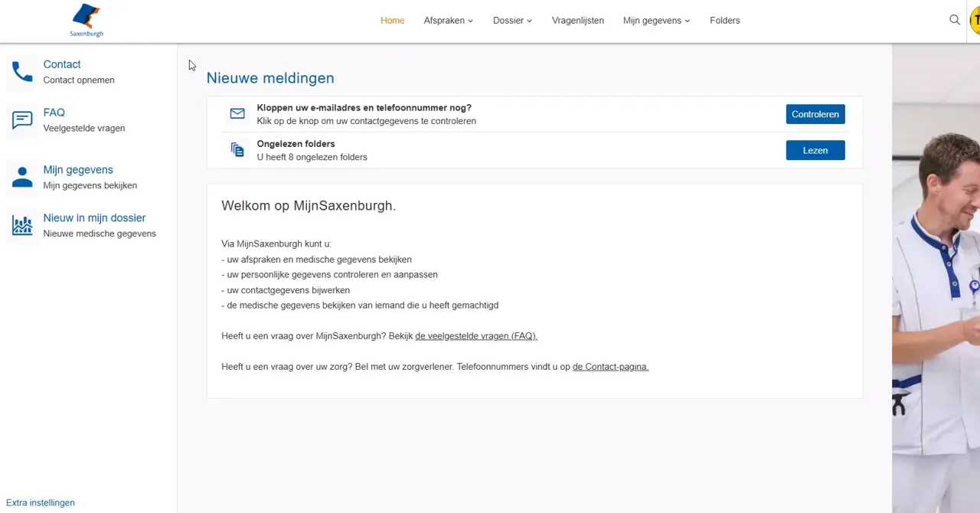This screenshot has height=513, width=980.
Task: Click the 'Contact opnemen' subtitle
Action: 79,80
